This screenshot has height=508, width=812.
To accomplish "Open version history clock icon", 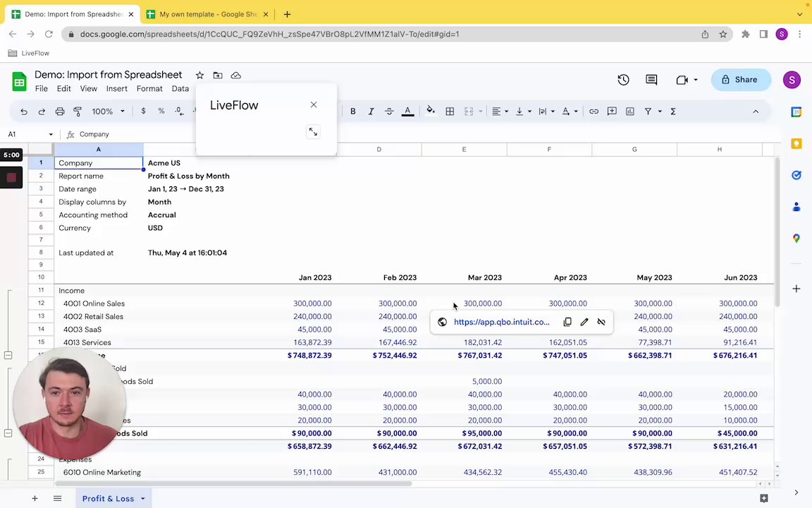I will tap(624, 80).
